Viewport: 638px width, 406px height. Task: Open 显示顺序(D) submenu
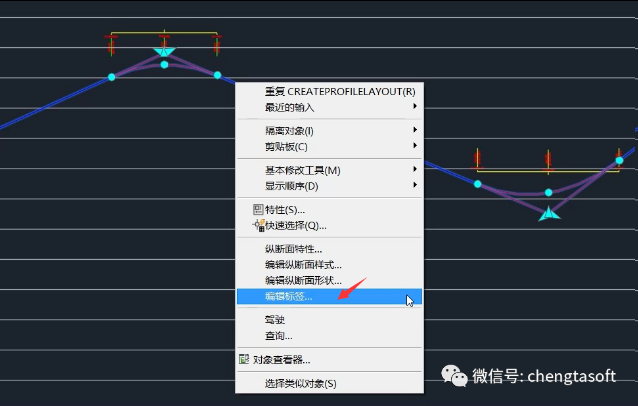pyautogui.click(x=329, y=186)
